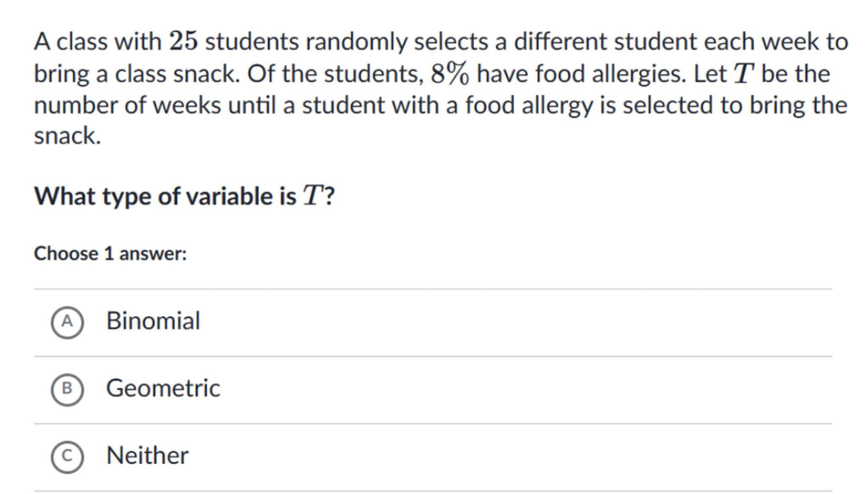Image resolution: width=868 pixels, height=494 pixels.
Task: Click the number 25 in the problem
Action: pos(183,42)
